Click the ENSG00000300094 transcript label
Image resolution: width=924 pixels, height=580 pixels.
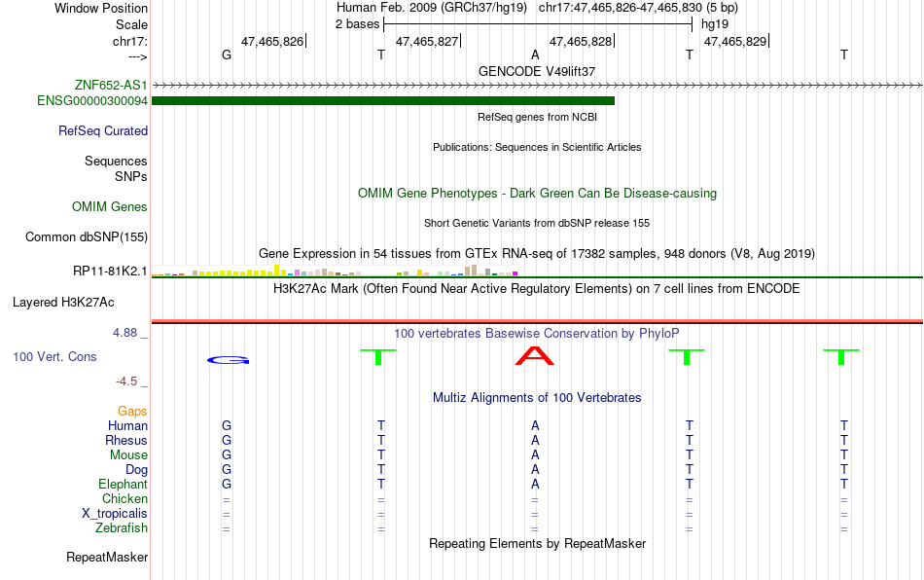[92, 101]
